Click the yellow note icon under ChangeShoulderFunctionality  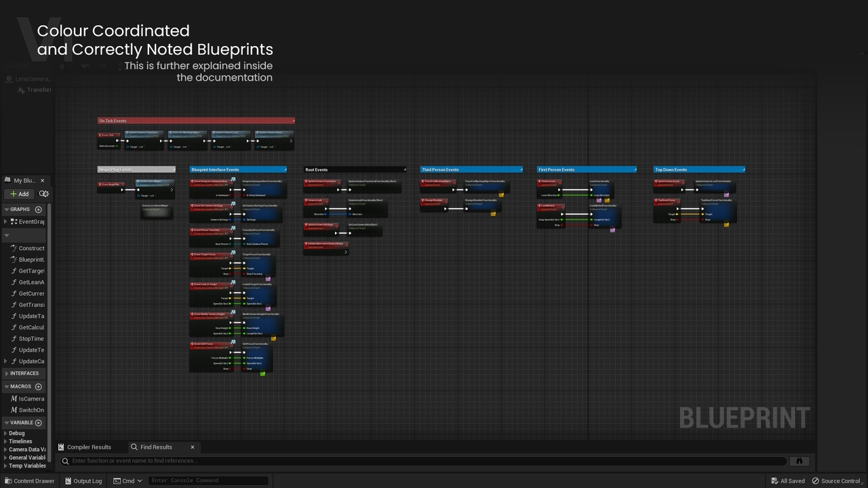pos(493,214)
